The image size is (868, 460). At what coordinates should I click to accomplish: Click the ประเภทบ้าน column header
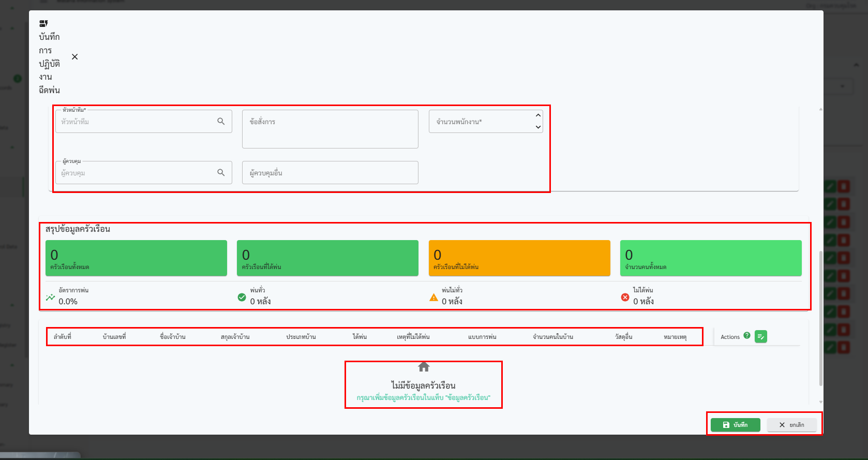coord(301,337)
